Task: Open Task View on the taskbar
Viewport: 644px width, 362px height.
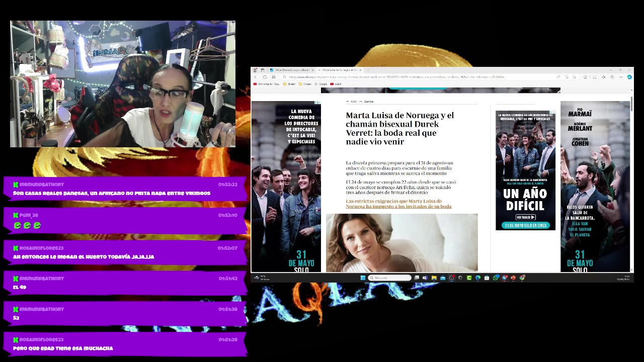Action: (417, 278)
